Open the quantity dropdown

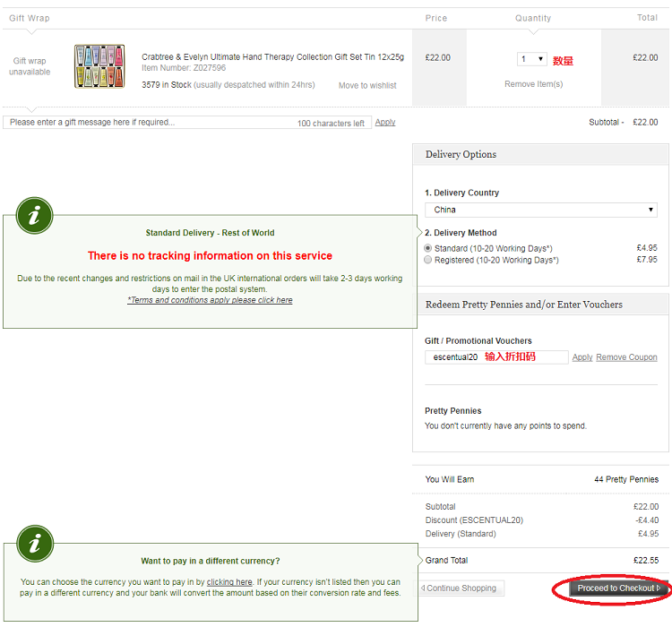(532, 59)
